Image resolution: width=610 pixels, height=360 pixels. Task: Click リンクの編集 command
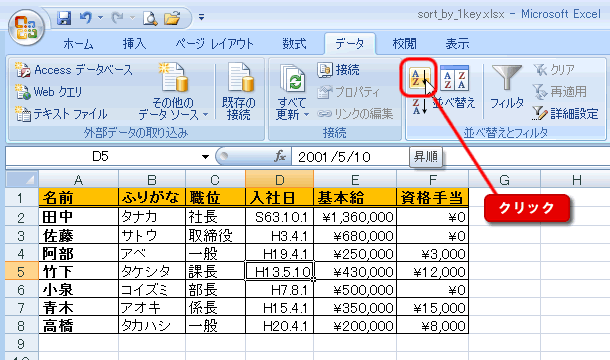[x=355, y=114]
